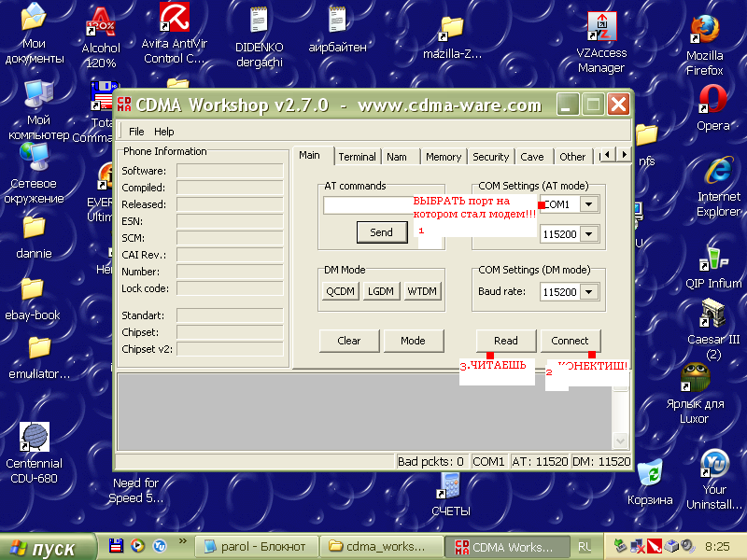
Task: Switch to the Other tab
Action: (572, 157)
